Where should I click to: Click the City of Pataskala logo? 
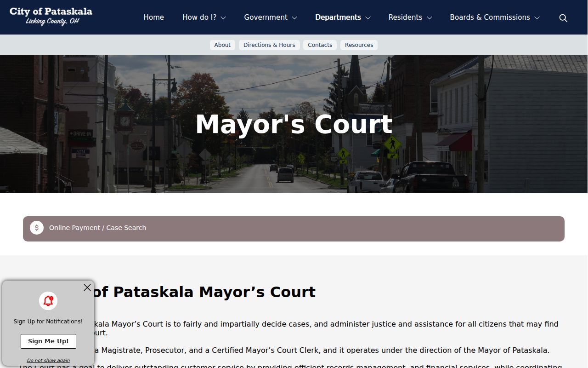[x=51, y=17]
